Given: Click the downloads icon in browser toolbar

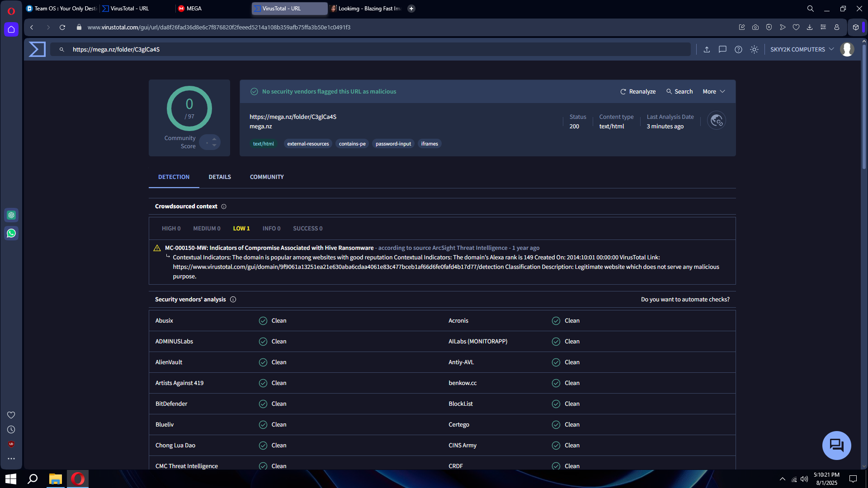Looking at the screenshot, I should (810, 28).
